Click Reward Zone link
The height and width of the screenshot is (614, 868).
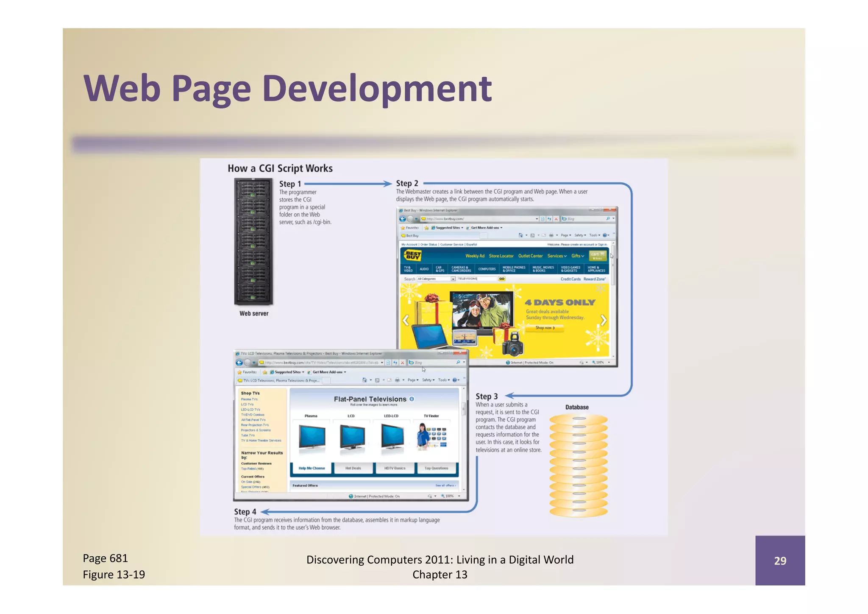595,279
